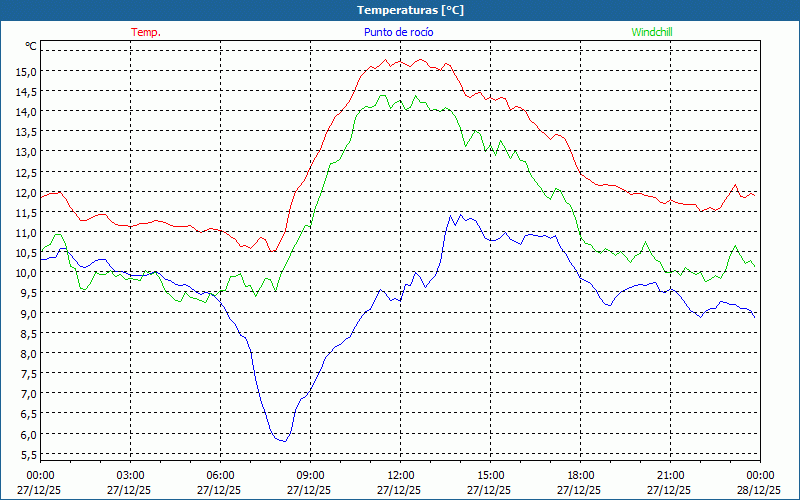The image size is (800, 500).
Task: Select the 15:00 time axis label
Action: tap(491, 475)
